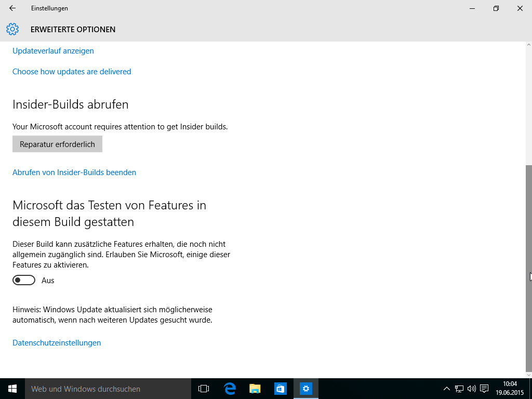This screenshot has height=399, width=532.
Task: Click the Insider-Builds abrufen heading
Action: coord(71,104)
